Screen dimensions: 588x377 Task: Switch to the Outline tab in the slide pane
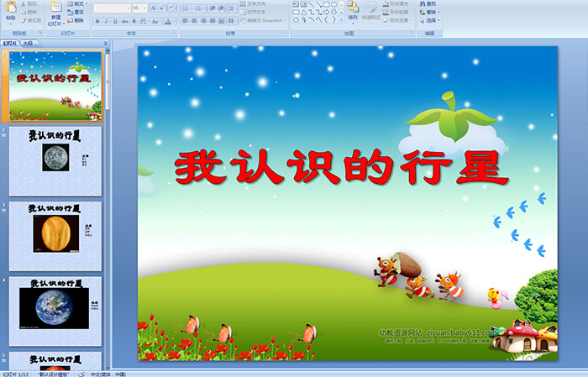coord(28,42)
